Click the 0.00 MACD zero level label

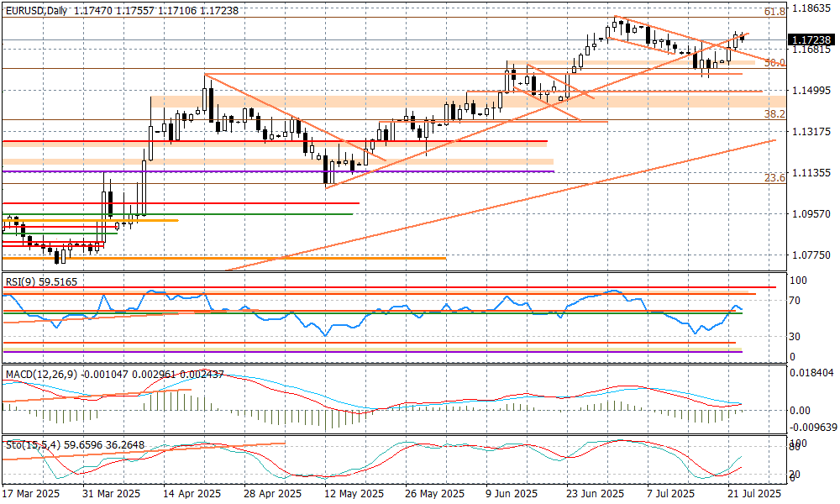pyautogui.click(x=801, y=411)
